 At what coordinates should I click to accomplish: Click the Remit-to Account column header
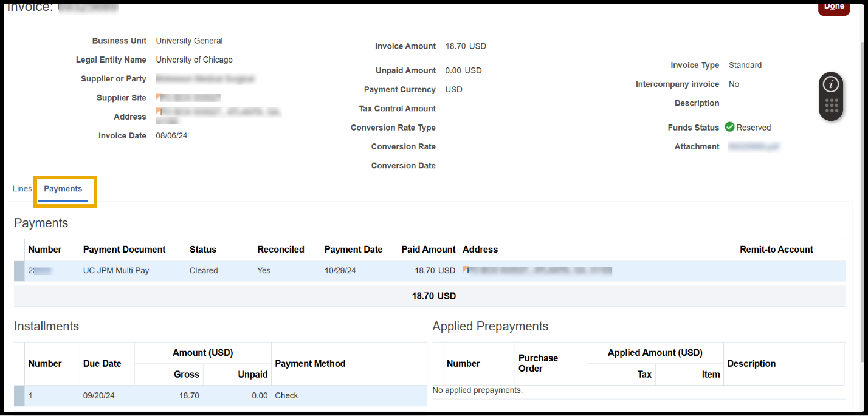tap(776, 250)
